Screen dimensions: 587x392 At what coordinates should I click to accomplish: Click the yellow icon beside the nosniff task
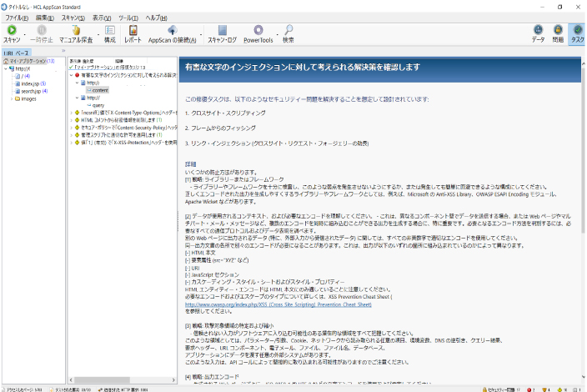click(x=77, y=113)
